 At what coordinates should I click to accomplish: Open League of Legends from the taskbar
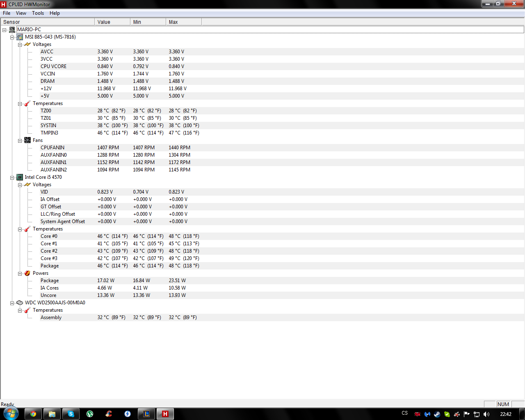pyautogui.click(x=146, y=414)
